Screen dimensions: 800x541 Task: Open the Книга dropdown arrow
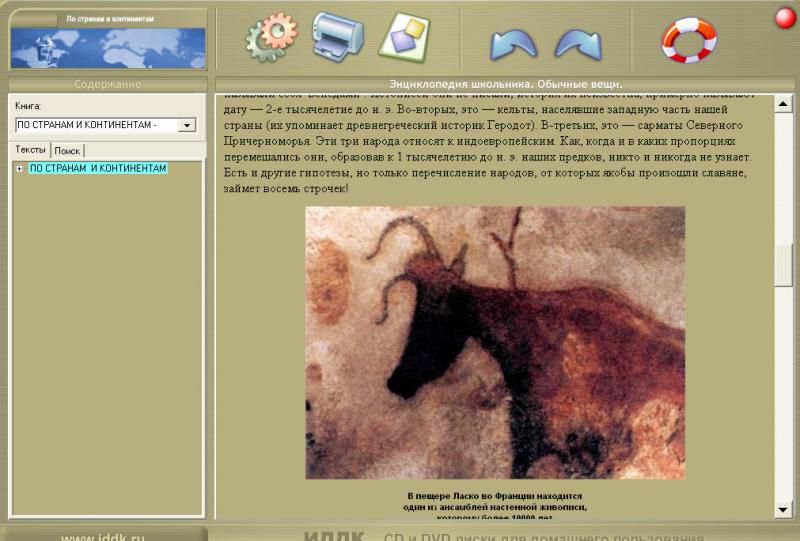pyautogui.click(x=186, y=125)
